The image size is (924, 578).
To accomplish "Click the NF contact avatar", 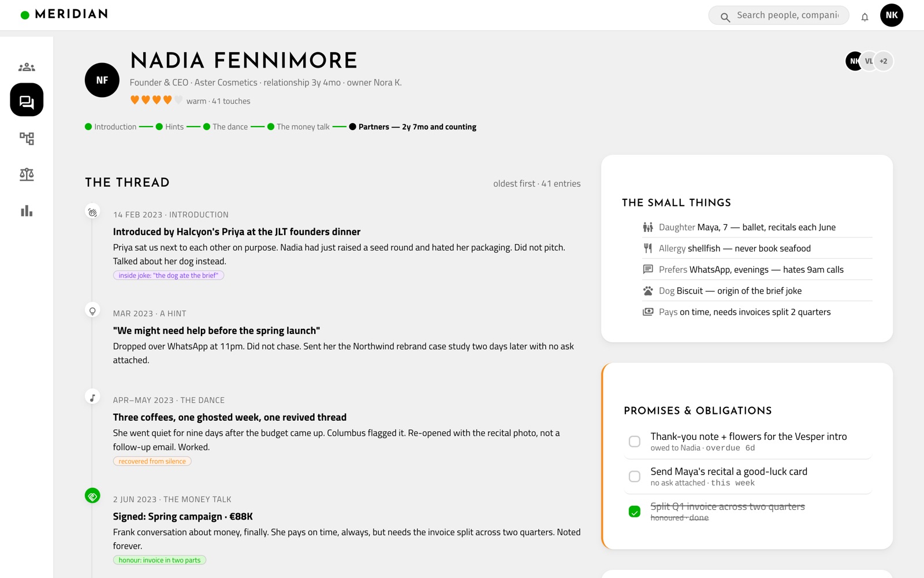I will click(x=102, y=80).
